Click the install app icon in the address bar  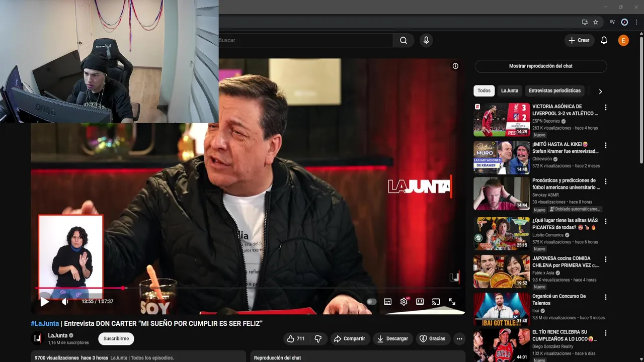(x=585, y=22)
